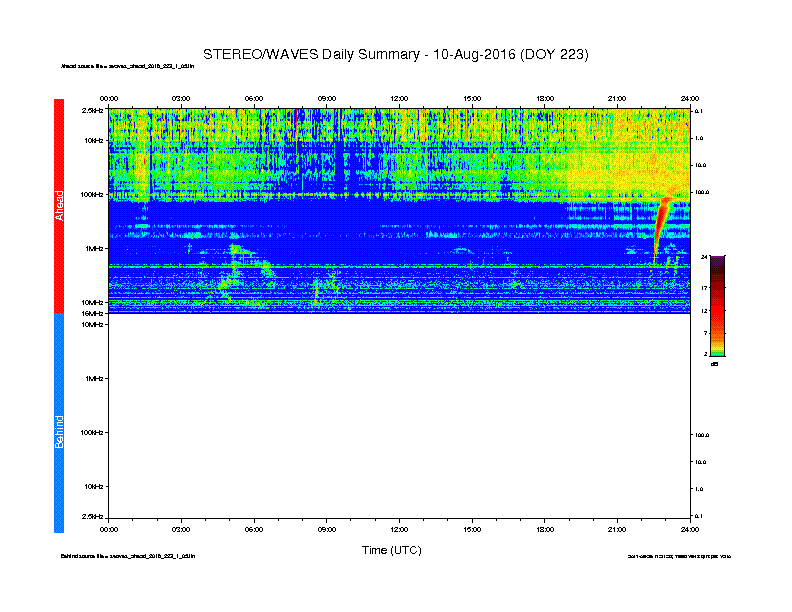Click the Behind source file caption text
The image size is (792, 612).
128,556
